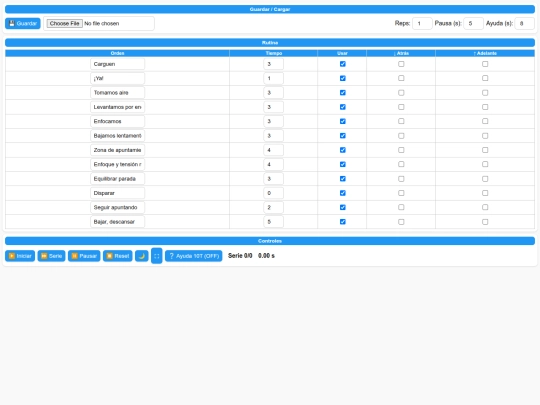Edit the Tomamos aire order field

[x=117, y=93]
